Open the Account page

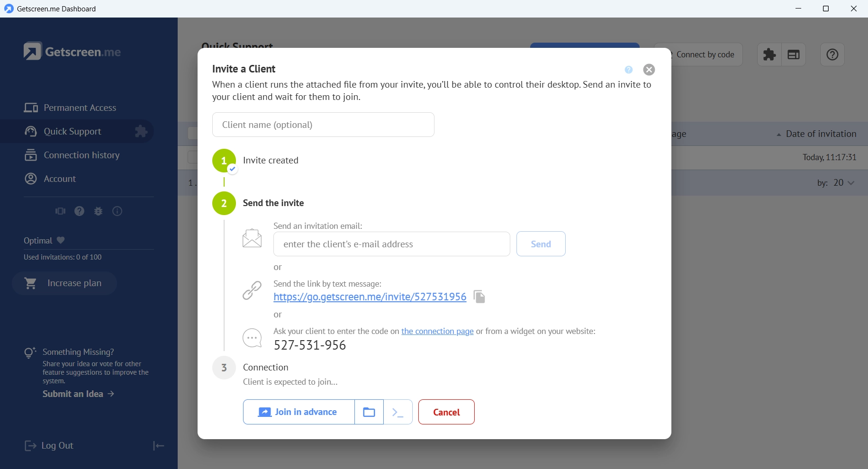tap(60, 179)
